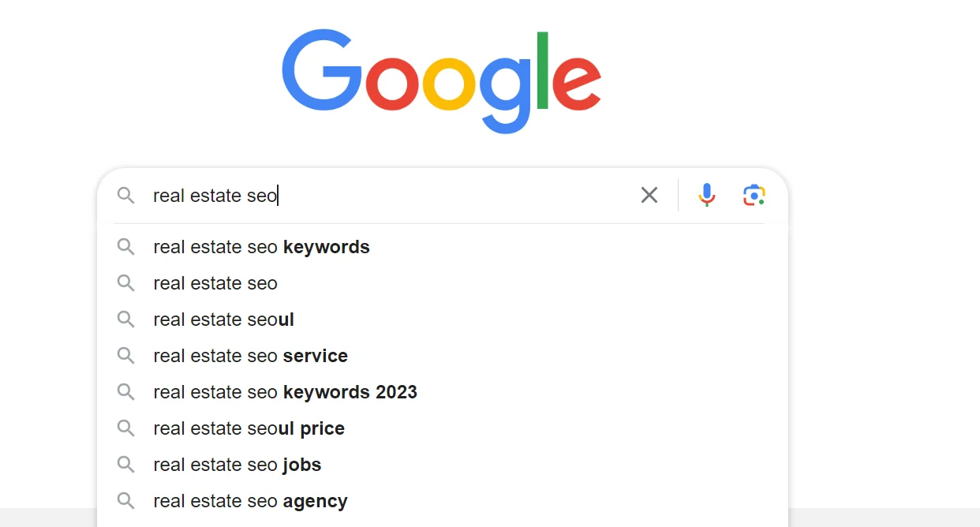
Task: Choose 'real estate seo agency' suggestion
Action: click(x=250, y=501)
